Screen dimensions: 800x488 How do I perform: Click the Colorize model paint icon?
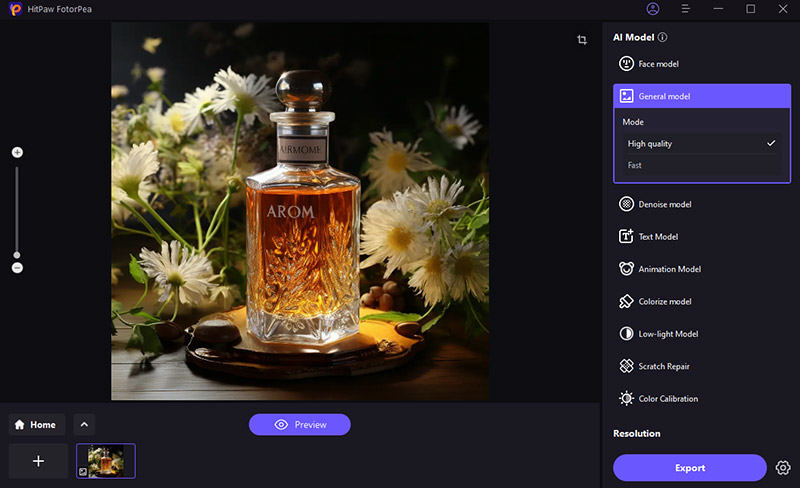pos(626,301)
